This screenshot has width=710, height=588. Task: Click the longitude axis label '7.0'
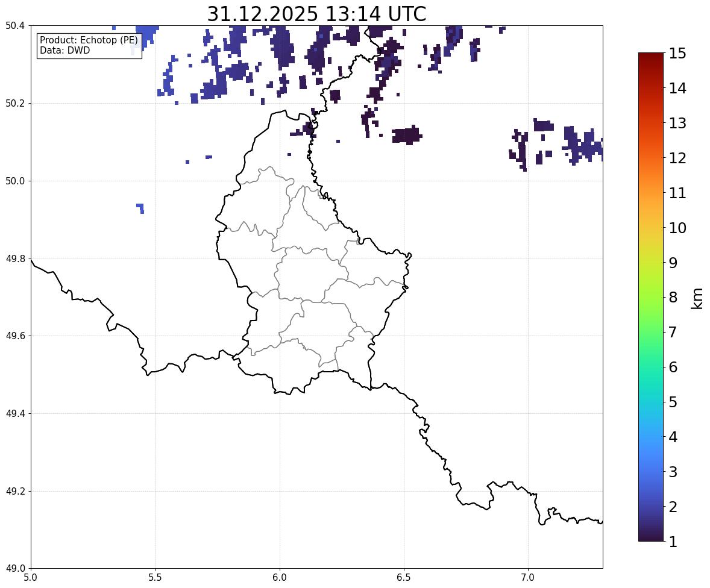pyautogui.click(x=528, y=578)
